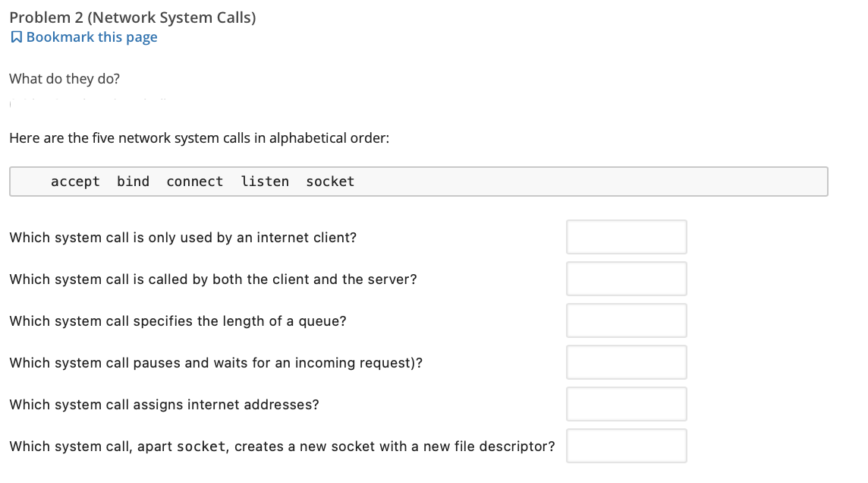
Task: Click the queue length question text
Action: tap(178, 320)
